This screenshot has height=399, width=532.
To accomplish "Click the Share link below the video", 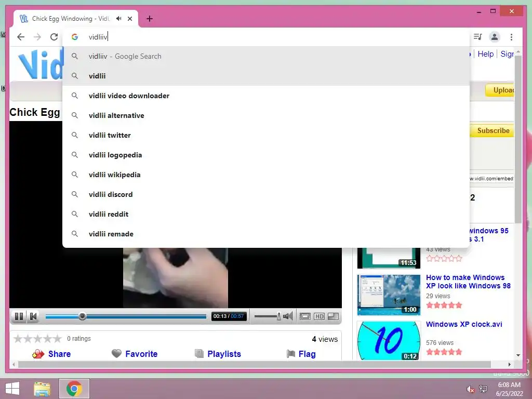I will coord(59,354).
